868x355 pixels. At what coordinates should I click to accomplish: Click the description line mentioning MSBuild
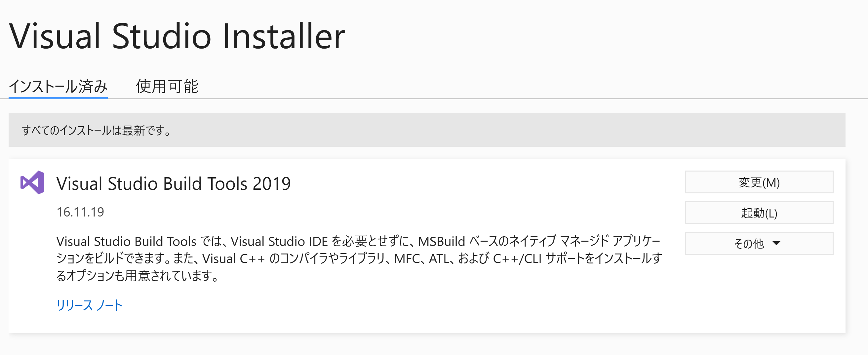358,241
